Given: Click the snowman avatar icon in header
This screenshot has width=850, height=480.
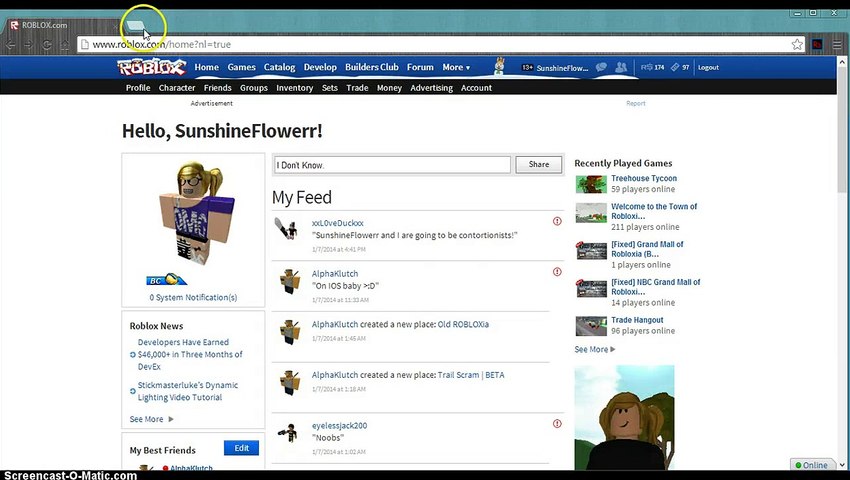Looking at the screenshot, I should pos(499,66).
